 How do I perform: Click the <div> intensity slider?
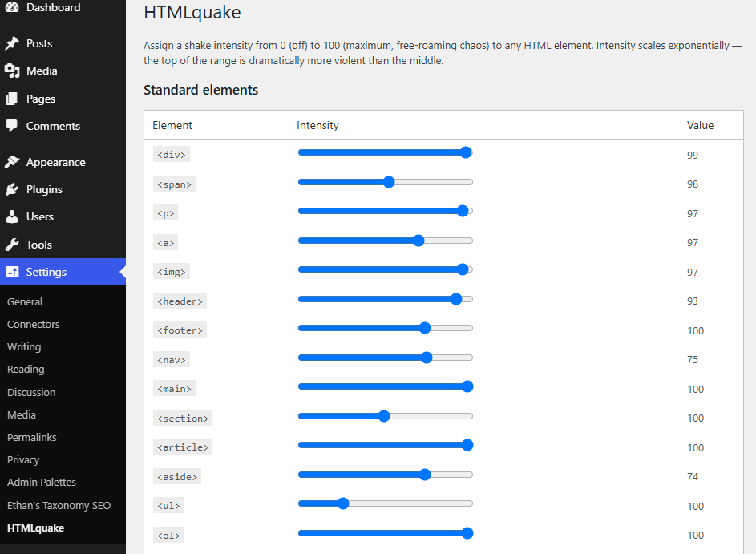pyautogui.click(x=386, y=152)
